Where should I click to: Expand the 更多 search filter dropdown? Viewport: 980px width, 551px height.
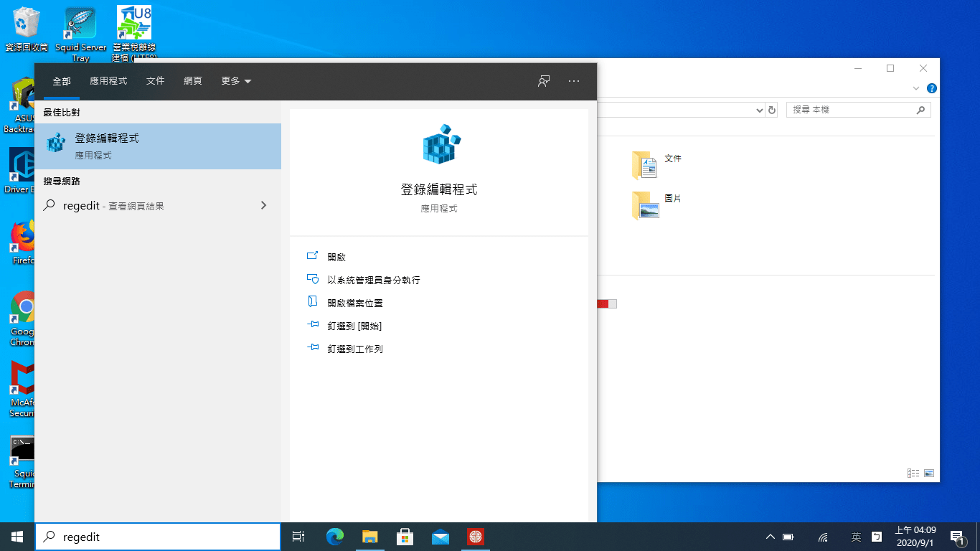coord(236,81)
